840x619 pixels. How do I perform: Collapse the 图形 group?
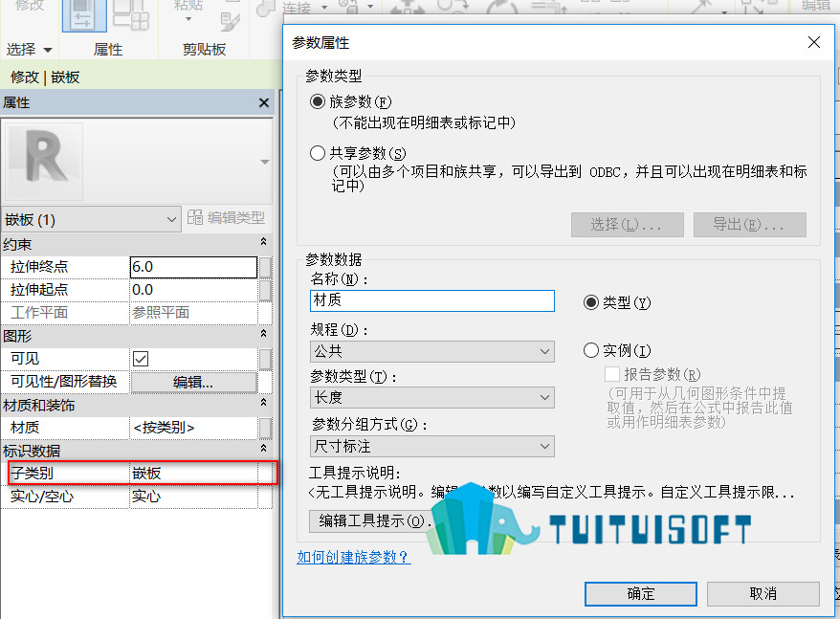click(x=263, y=333)
